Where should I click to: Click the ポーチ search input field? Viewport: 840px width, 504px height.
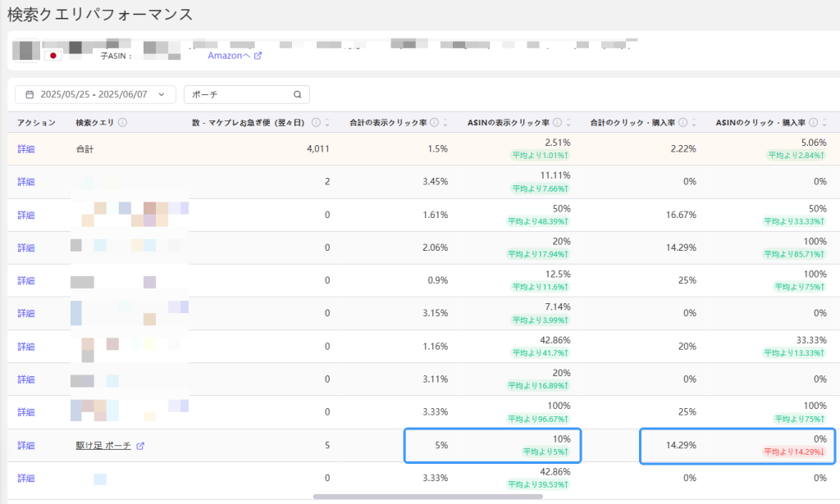coord(246,95)
